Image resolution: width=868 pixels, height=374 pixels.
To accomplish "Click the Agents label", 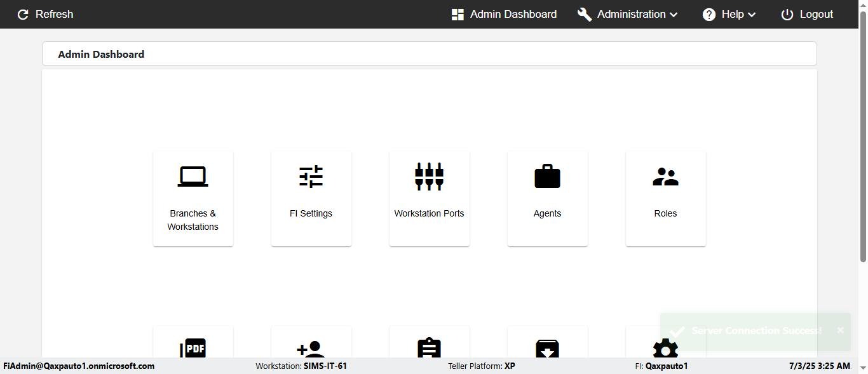I will [547, 213].
